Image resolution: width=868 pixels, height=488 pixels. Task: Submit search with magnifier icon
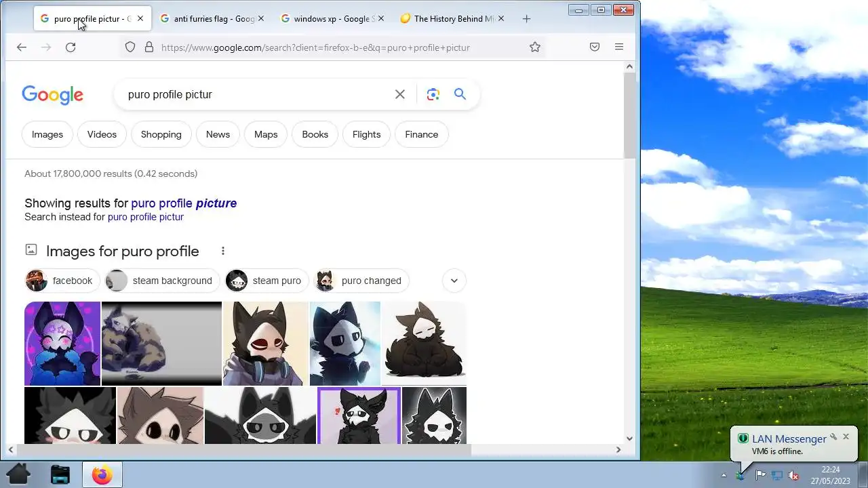[x=460, y=94]
